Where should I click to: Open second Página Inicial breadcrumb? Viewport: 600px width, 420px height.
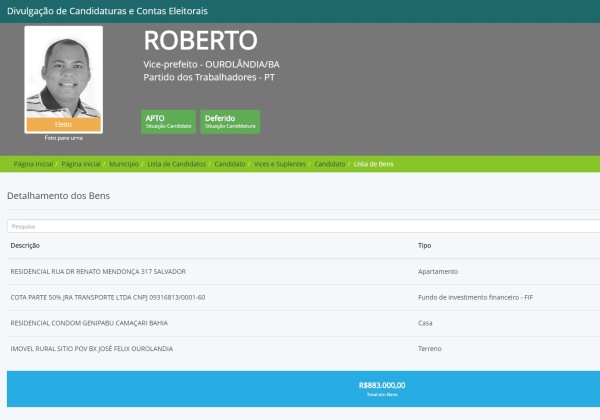[81, 164]
